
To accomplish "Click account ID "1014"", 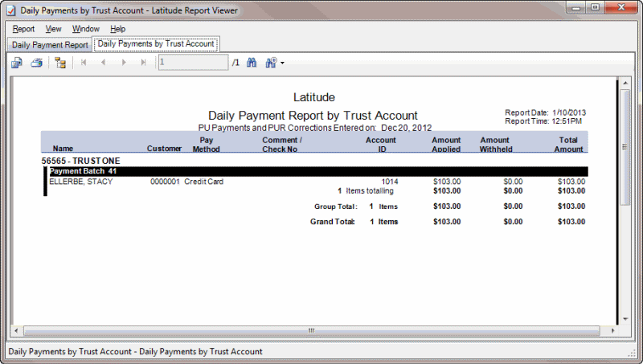I will click(x=390, y=182).
